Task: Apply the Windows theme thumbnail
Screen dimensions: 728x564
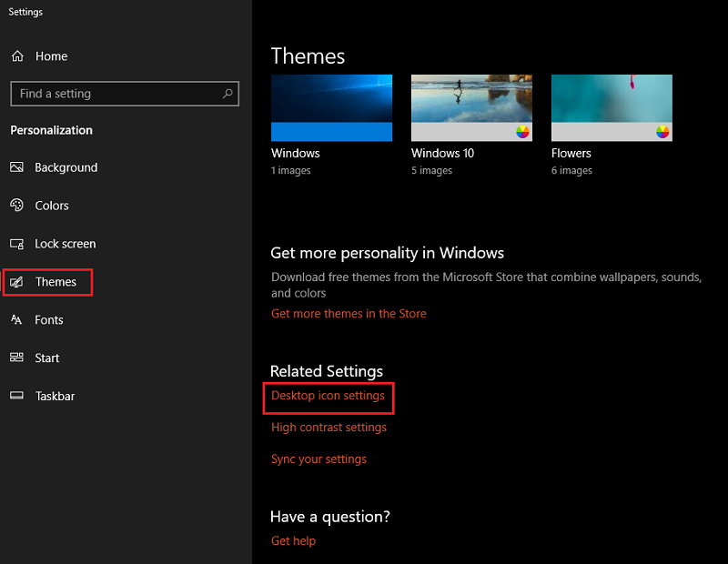Action: [x=331, y=107]
